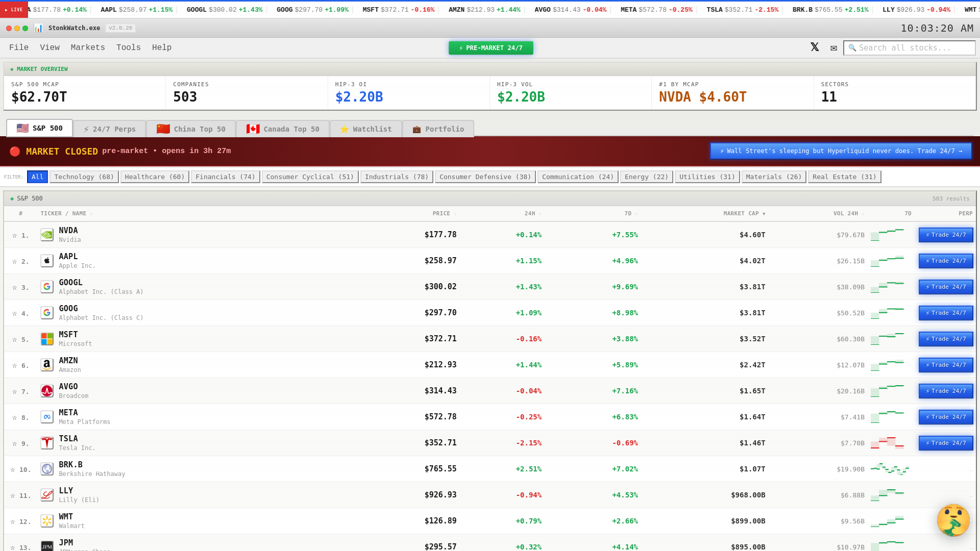Image resolution: width=980 pixels, height=551 pixels.
Task: Switch to Canada Top 50 tab
Action: [x=283, y=129]
